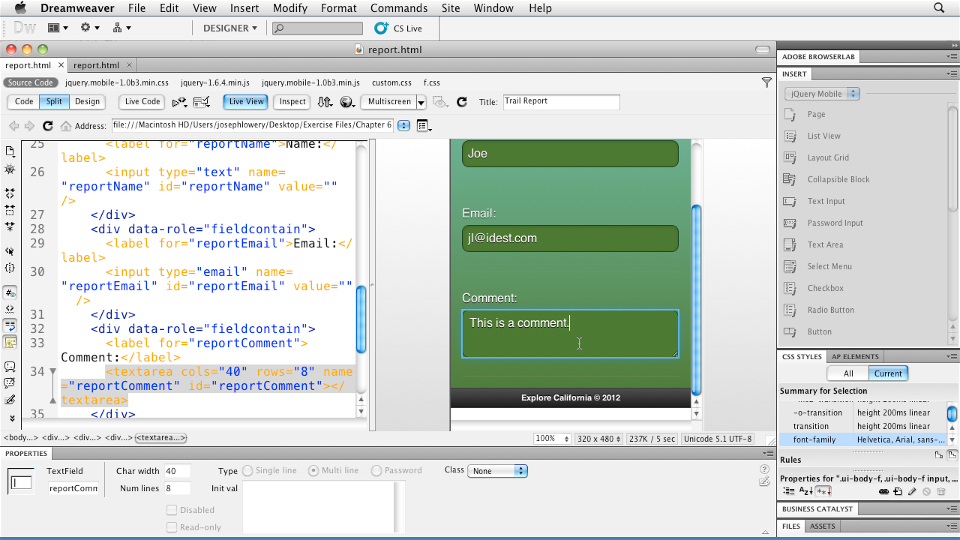960x540 pixels.
Task: Click the Open Documents icon in coding toolbar
Action: click(x=10, y=151)
